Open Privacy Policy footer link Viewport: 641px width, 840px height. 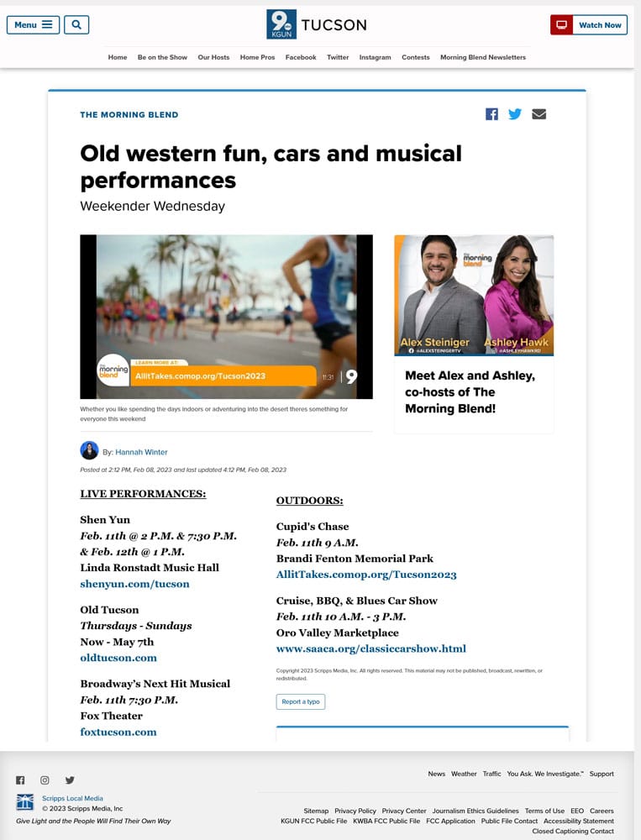pyautogui.click(x=355, y=811)
